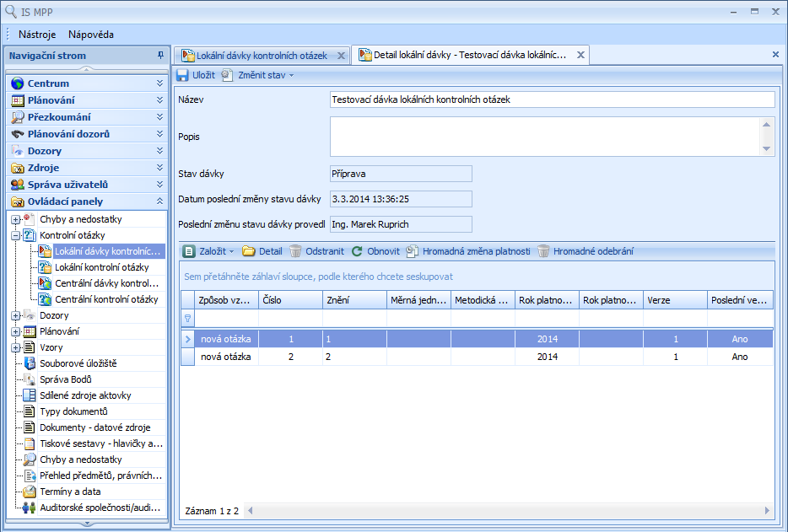Click the Sdílené zdroje aktovky icon
The image size is (788, 532).
pos(30,395)
